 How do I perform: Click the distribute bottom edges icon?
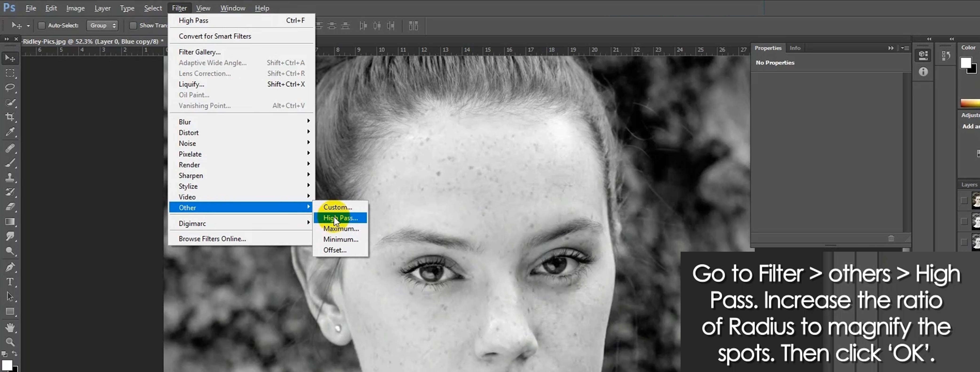pyautogui.click(x=345, y=26)
